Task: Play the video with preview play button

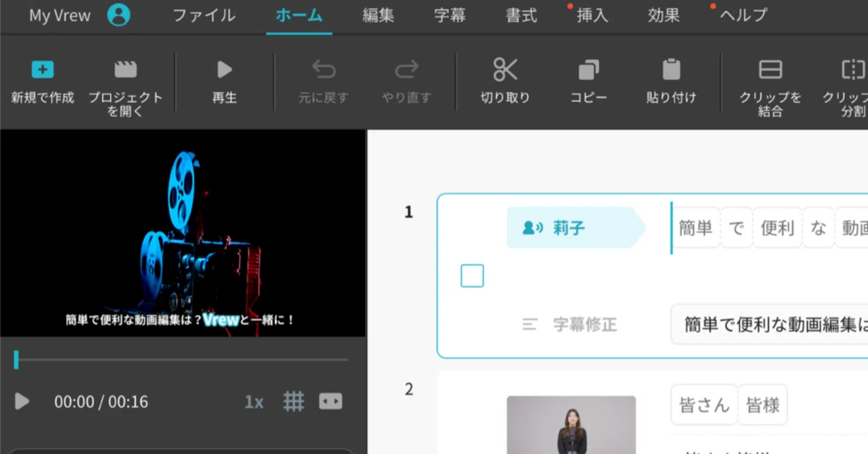Action: click(22, 401)
